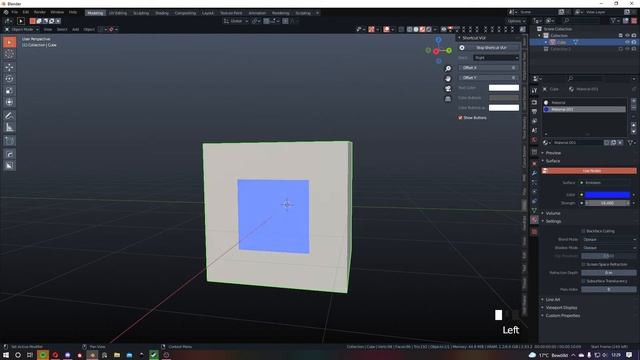Select the Material slot in list
Image resolution: width=640 pixels, height=360 pixels.
coord(584,102)
